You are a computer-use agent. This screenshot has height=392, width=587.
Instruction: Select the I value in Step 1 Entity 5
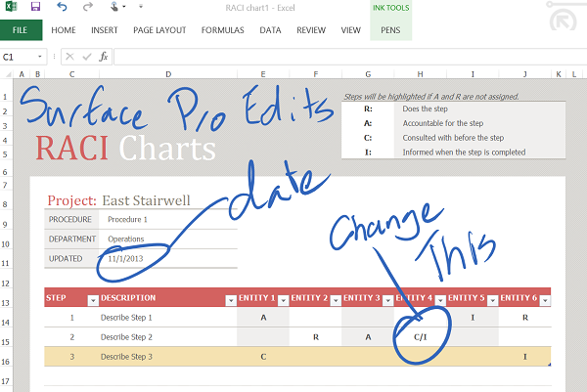click(x=473, y=318)
